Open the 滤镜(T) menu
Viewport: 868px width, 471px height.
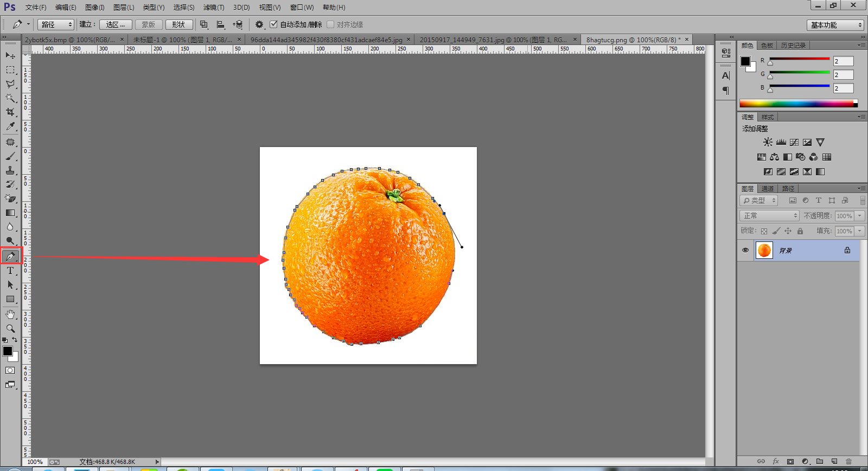click(214, 7)
